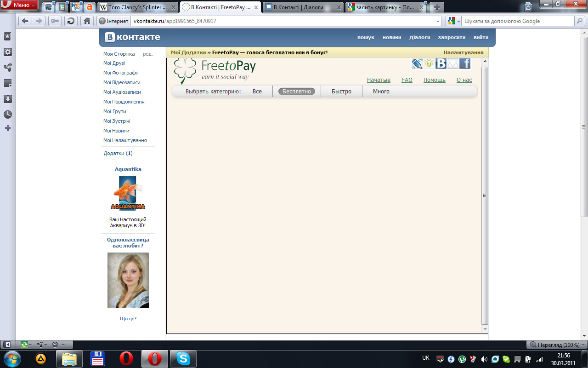Click the Одноклассница ad portrait photo
This screenshot has height=368, width=588.
click(128, 280)
